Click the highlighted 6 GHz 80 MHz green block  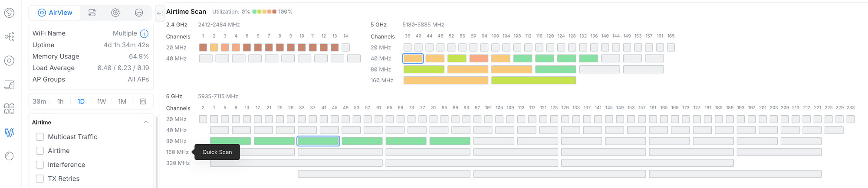(x=318, y=141)
